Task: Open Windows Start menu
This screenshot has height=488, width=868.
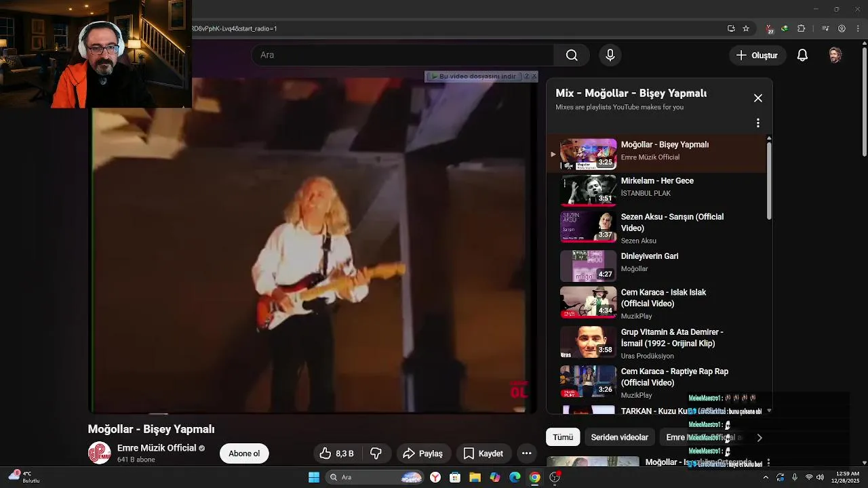Action: tap(314, 477)
